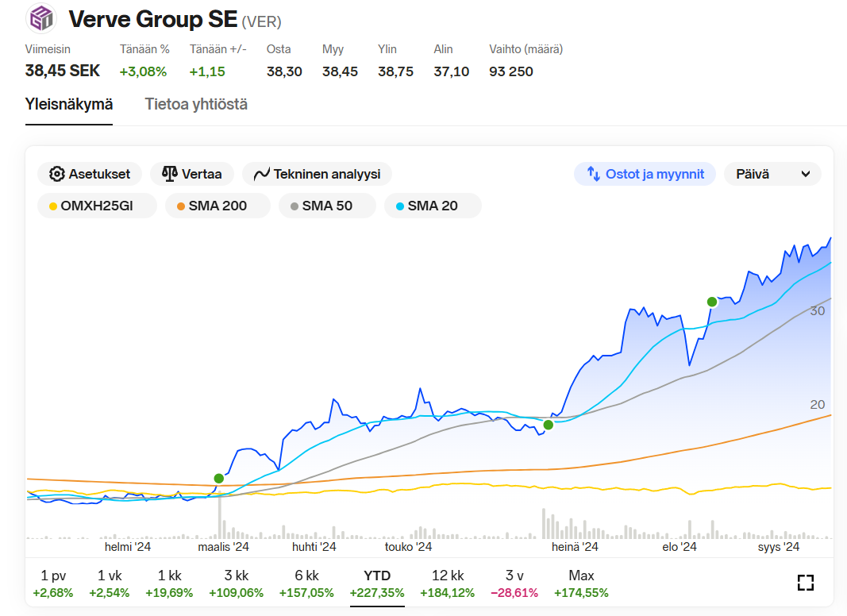The height and width of the screenshot is (616, 847).
Task: Select the 12 kk time range
Action: coord(447,583)
